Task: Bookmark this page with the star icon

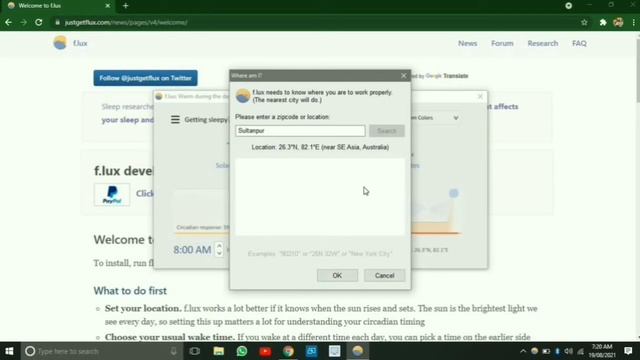Action: pos(584,22)
